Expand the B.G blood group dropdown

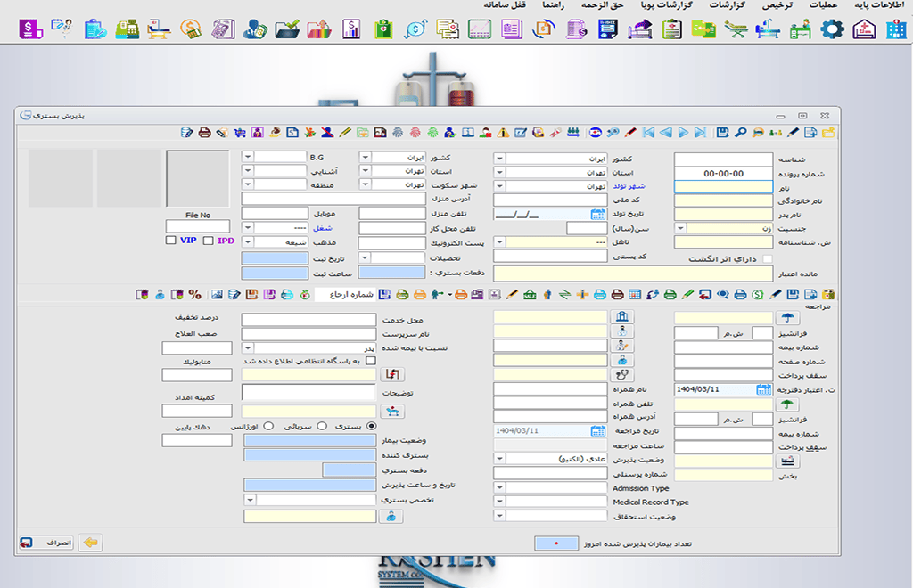pos(248,157)
